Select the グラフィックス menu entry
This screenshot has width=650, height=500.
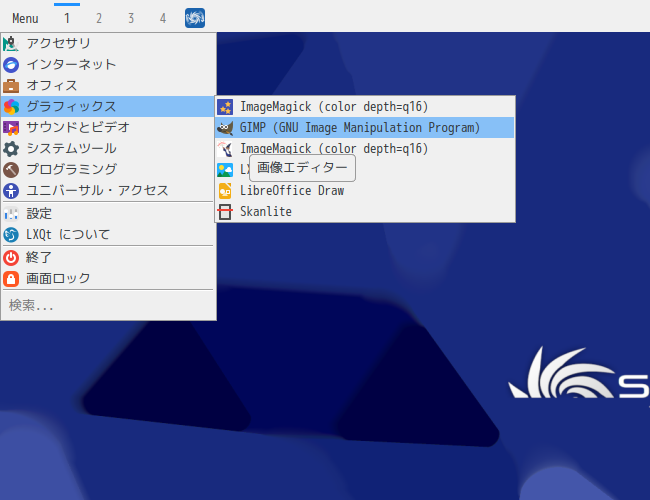pyautogui.click(x=108, y=107)
